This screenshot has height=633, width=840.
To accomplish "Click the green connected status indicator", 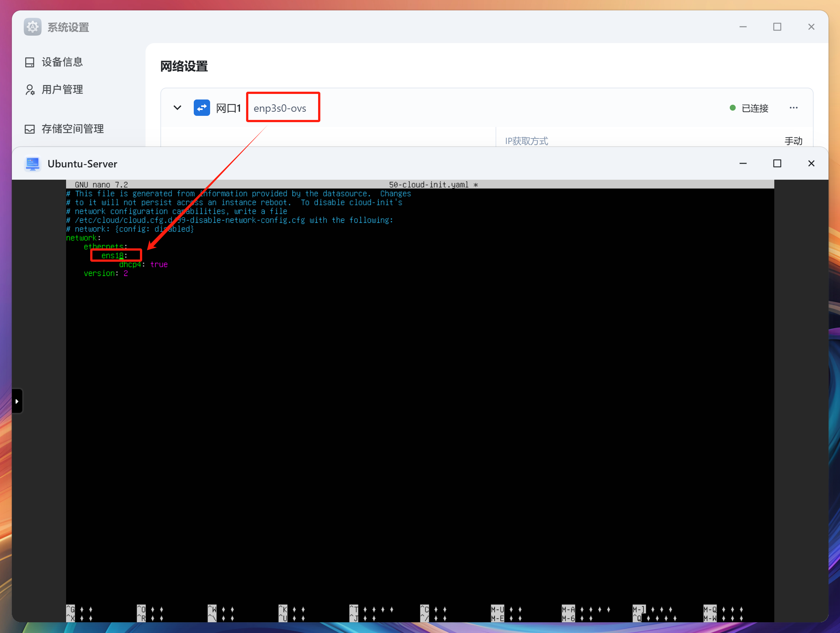I will pos(732,108).
